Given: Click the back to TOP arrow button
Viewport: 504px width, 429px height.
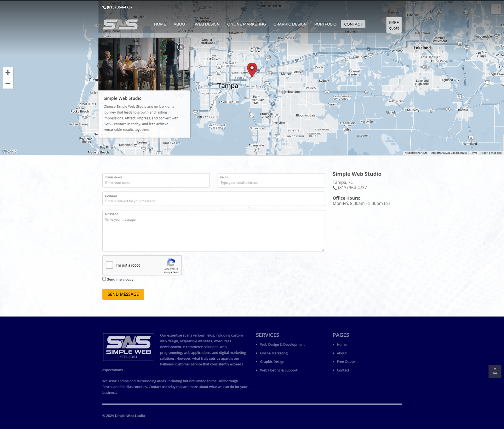Looking at the screenshot, I should (495, 371).
